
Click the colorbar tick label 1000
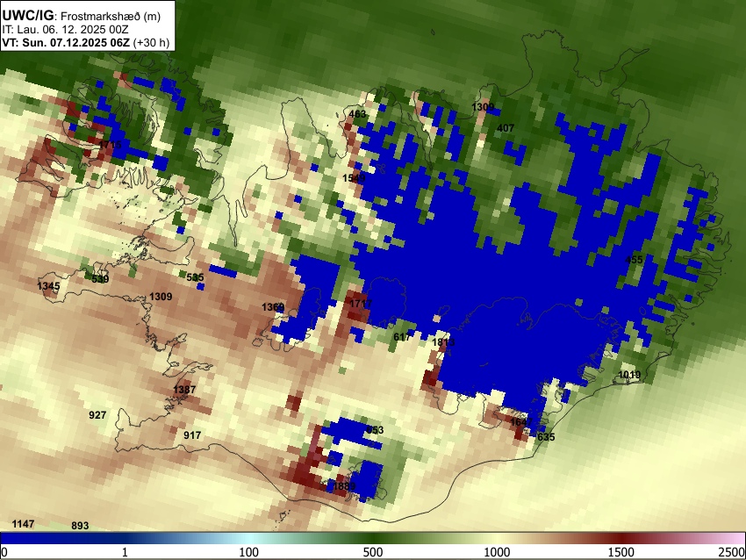click(497, 552)
